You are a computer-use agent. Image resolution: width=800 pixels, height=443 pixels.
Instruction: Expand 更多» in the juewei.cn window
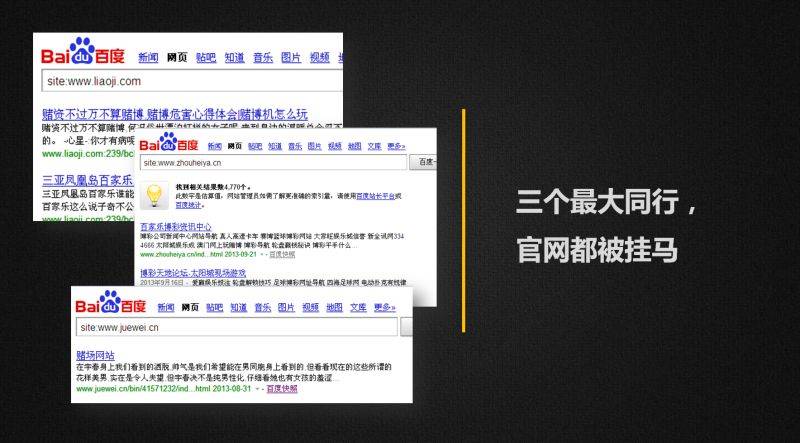pos(385,307)
